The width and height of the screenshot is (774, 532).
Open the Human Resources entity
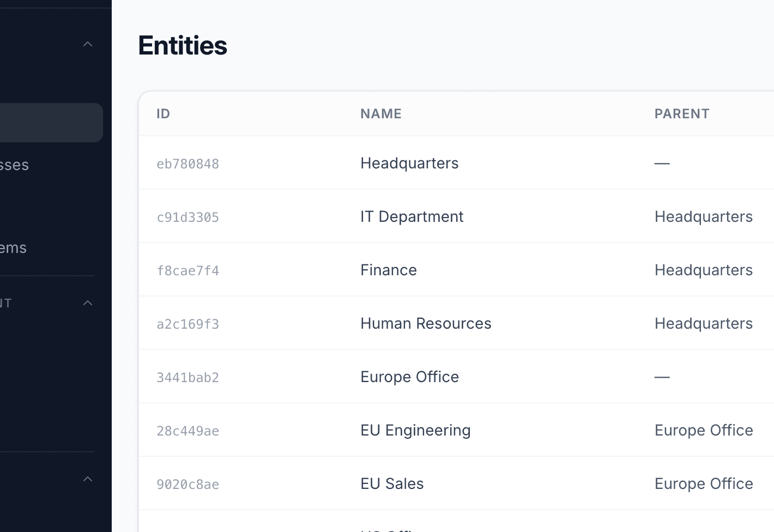pos(425,323)
